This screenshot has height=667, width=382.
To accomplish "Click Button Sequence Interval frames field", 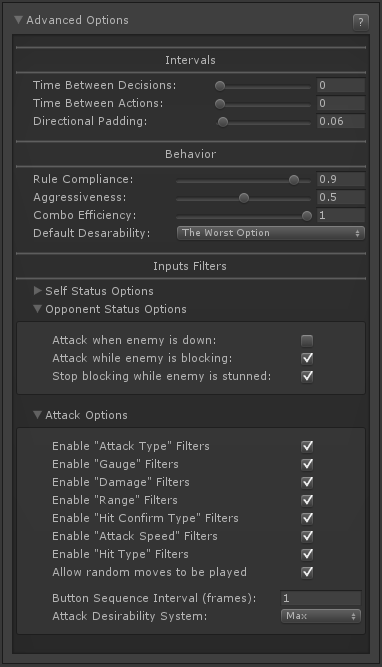I will [321, 598].
